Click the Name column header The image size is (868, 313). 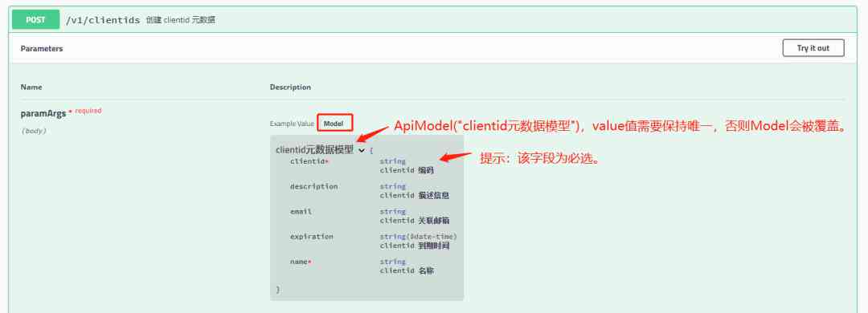click(x=31, y=87)
